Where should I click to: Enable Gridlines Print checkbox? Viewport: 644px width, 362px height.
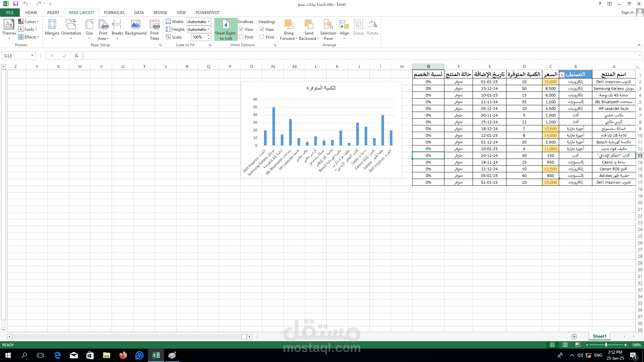pyautogui.click(x=241, y=37)
